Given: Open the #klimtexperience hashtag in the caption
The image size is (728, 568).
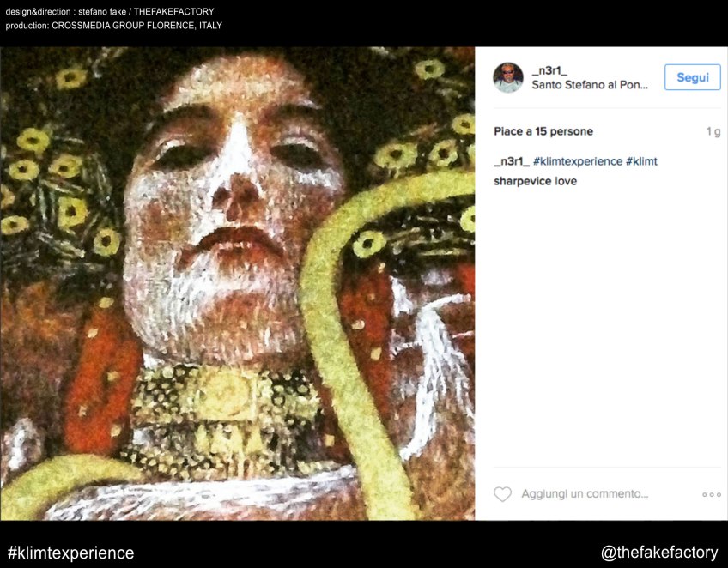Looking at the screenshot, I should pos(578,161).
